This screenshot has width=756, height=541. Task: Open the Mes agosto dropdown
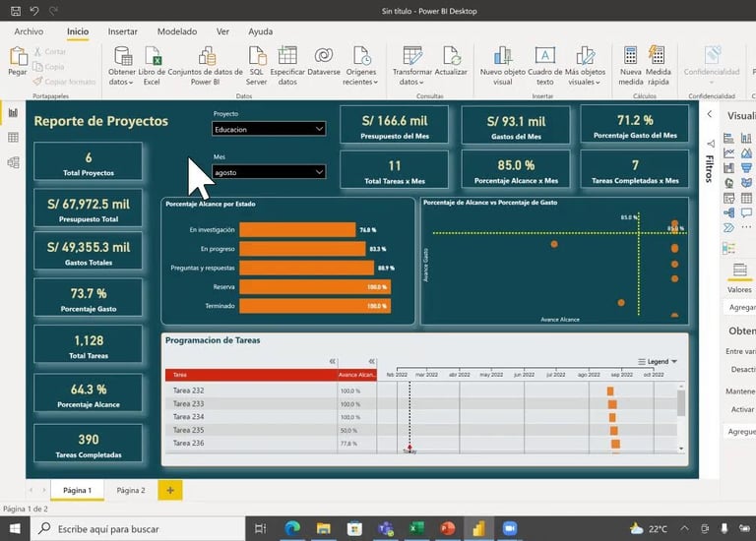tap(269, 172)
